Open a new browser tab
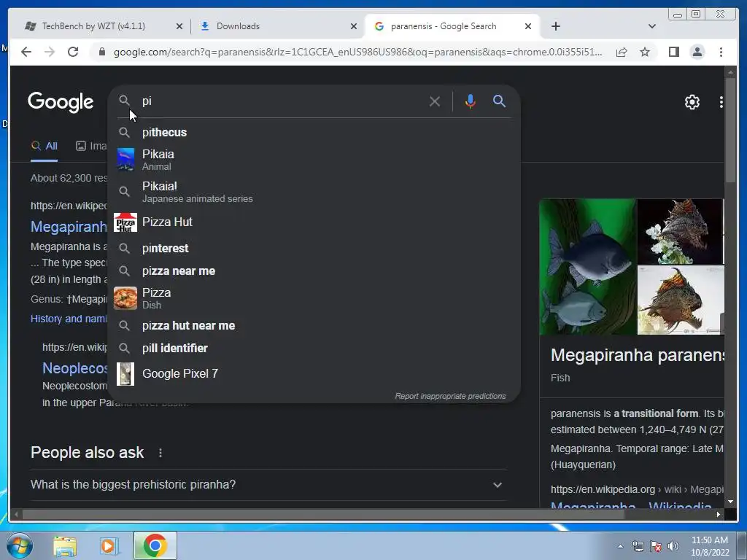 [x=555, y=26]
